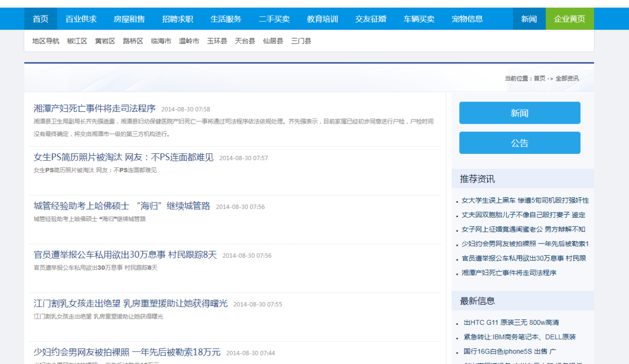
Task: Open the 企业黄页 section
Action: tap(569, 19)
